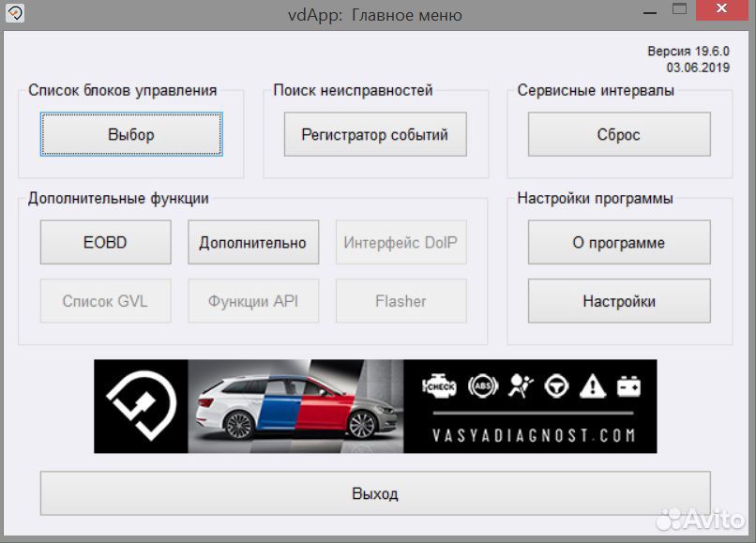Click the VasyaDiagnost logo in banner

141,406
